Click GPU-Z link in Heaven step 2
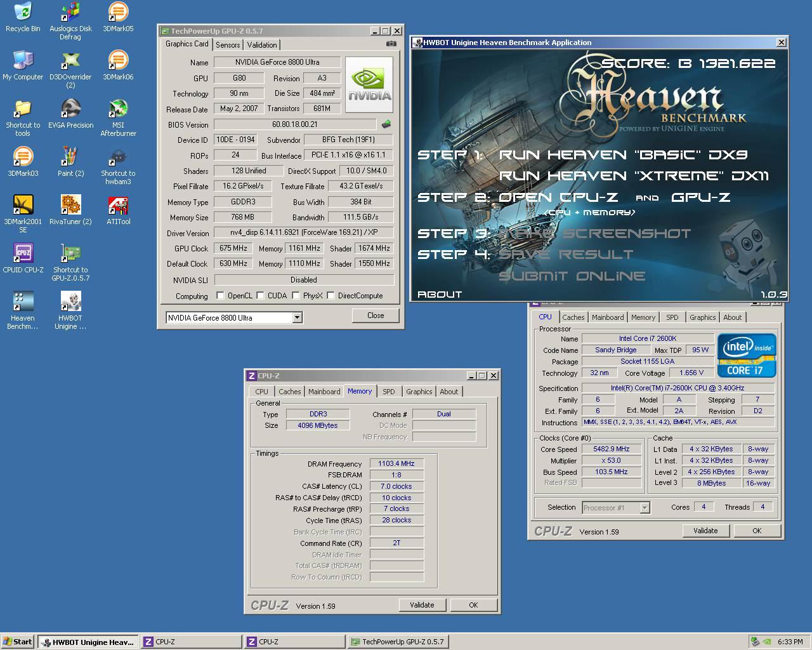This screenshot has width=812, height=650. coord(700,197)
